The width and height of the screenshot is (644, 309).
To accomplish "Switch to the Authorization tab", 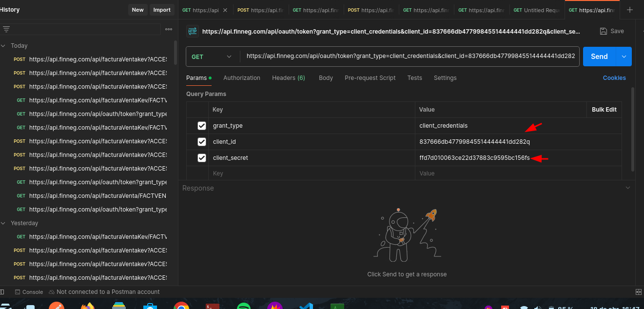I will point(242,78).
